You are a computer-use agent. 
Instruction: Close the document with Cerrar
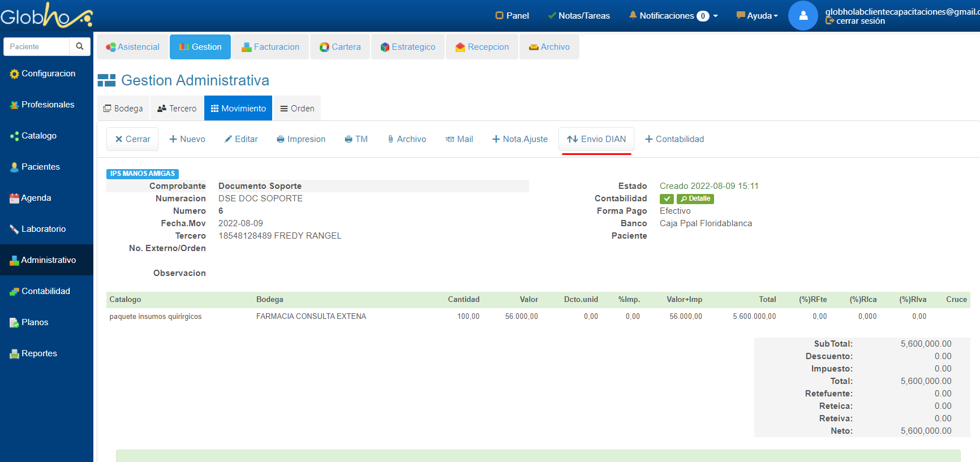click(x=132, y=139)
